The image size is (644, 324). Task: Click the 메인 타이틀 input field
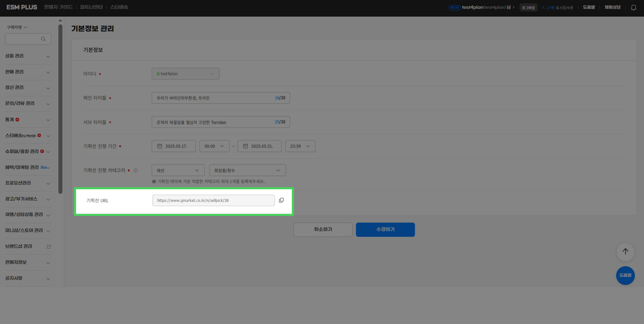pos(221,98)
